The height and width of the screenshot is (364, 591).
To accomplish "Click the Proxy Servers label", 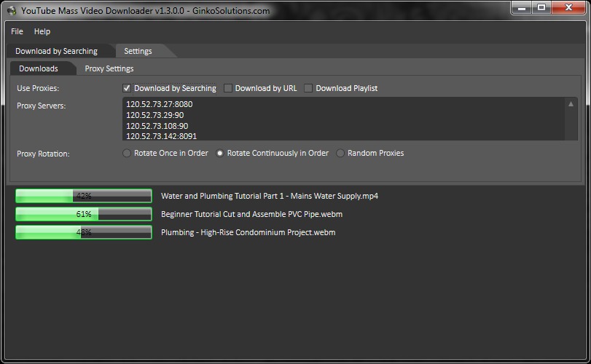I will (x=41, y=106).
